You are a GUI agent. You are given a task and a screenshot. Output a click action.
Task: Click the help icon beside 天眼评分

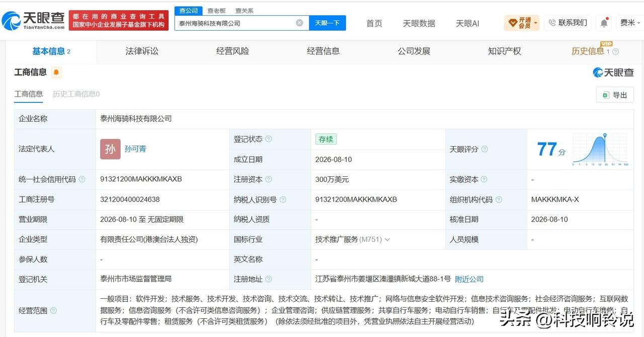click(485, 149)
